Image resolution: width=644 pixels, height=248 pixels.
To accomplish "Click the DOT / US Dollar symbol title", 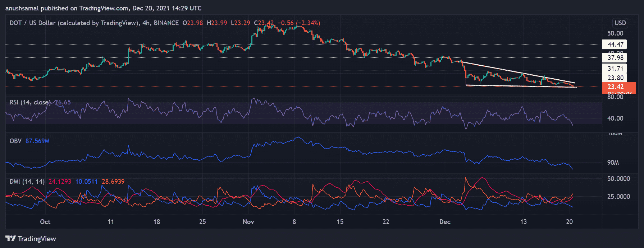I will [74, 23].
